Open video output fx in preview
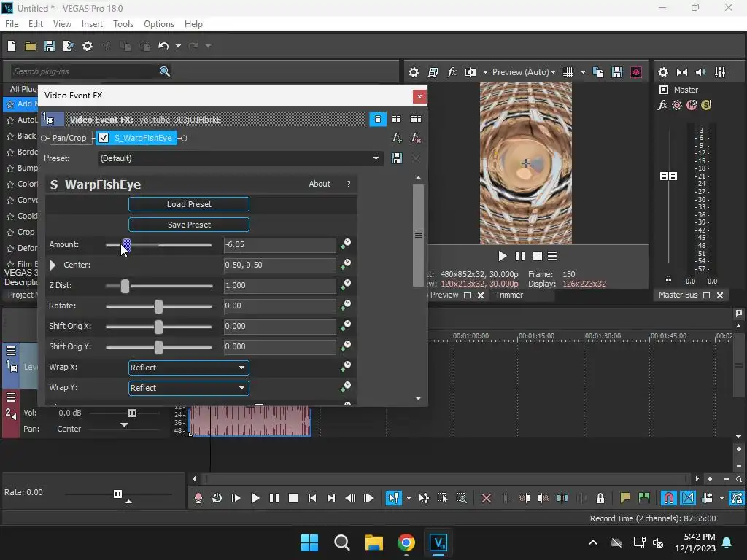This screenshot has width=747, height=560. pyautogui.click(x=452, y=72)
